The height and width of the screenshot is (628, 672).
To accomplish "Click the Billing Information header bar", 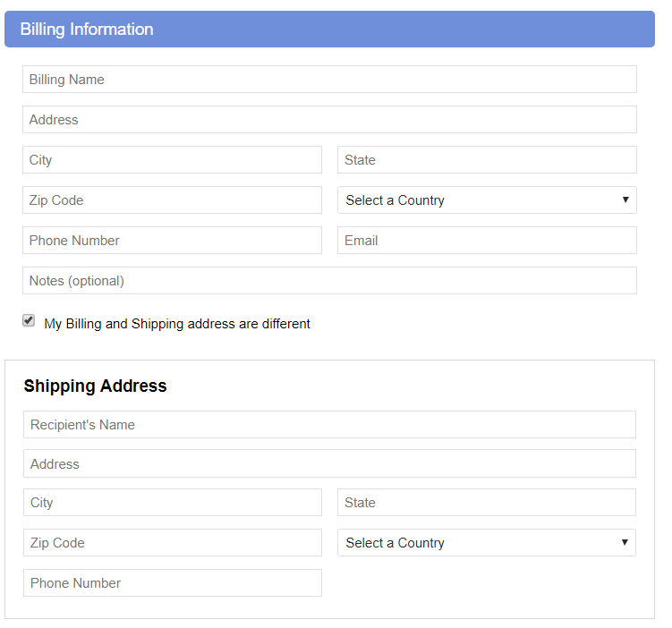I will pos(329,30).
